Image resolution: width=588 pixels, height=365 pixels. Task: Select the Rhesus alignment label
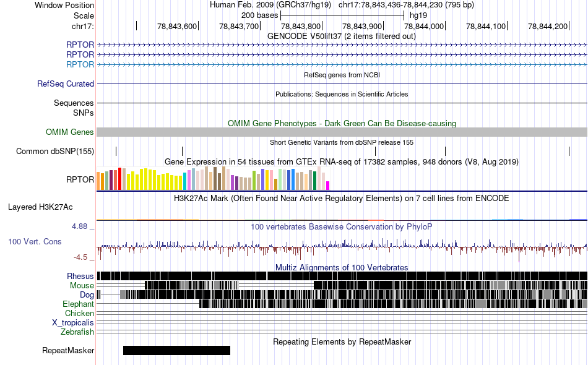click(80, 276)
